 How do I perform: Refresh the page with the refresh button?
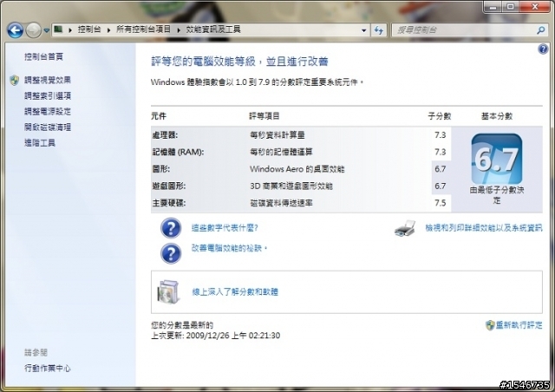click(x=379, y=30)
